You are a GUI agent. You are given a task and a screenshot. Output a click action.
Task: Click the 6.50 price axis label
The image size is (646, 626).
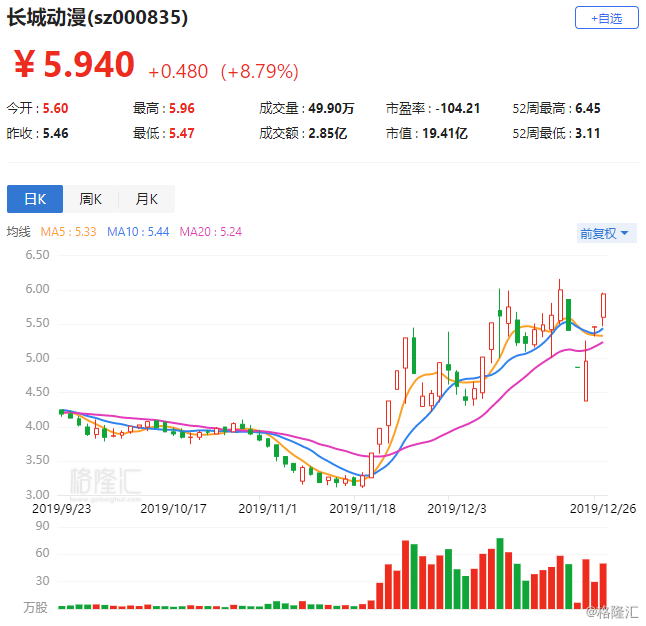(x=37, y=255)
